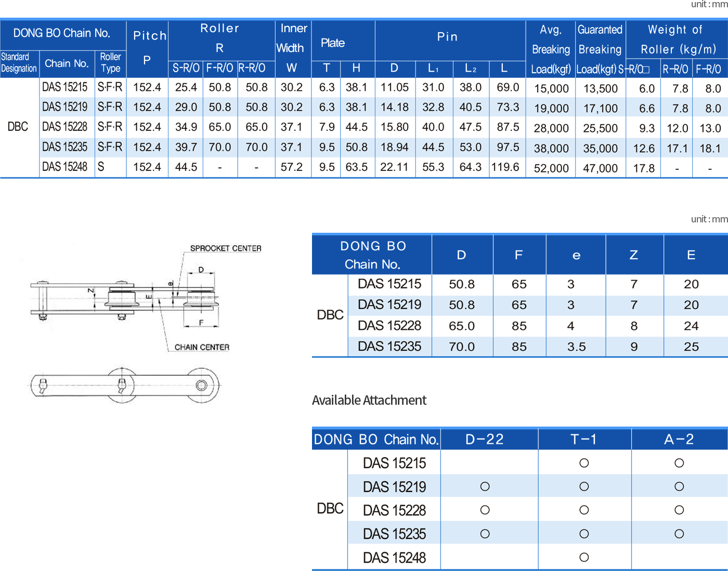The height and width of the screenshot is (571, 728).
Task: Click the 'CHAIN CENTER' label in the diagram
Action: click(202, 347)
